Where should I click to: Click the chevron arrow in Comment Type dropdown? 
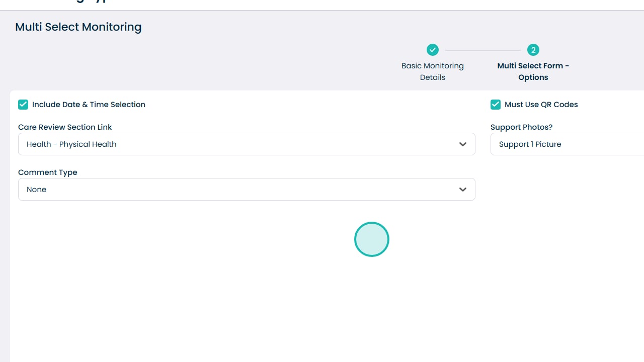[x=463, y=190]
